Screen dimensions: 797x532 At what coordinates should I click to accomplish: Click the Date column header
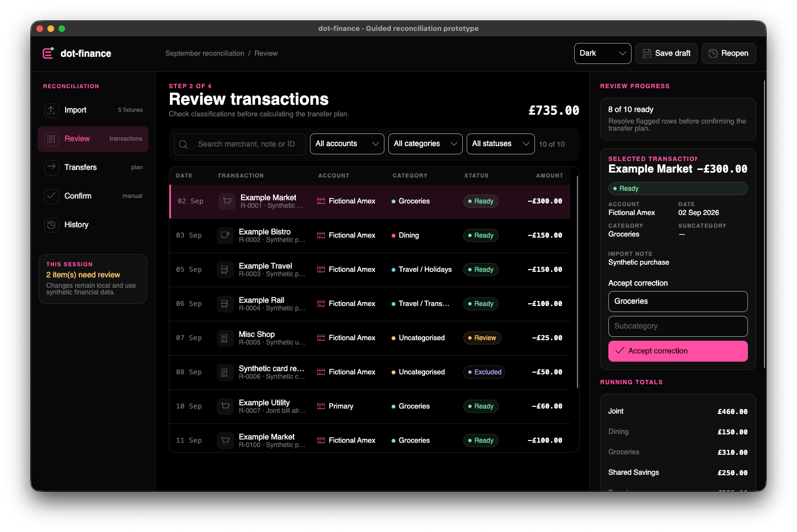click(184, 176)
